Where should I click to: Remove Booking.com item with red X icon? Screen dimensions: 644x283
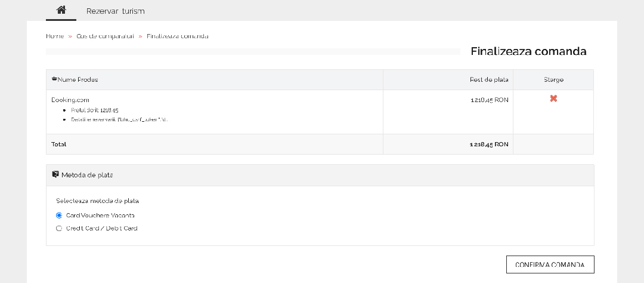tap(553, 99)
